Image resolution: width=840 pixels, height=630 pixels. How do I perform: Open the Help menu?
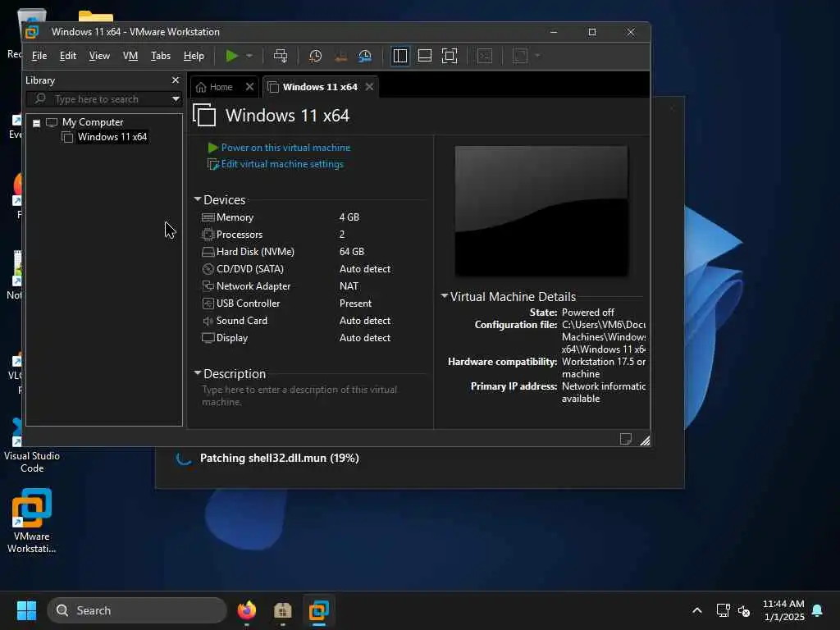(194, 56)
